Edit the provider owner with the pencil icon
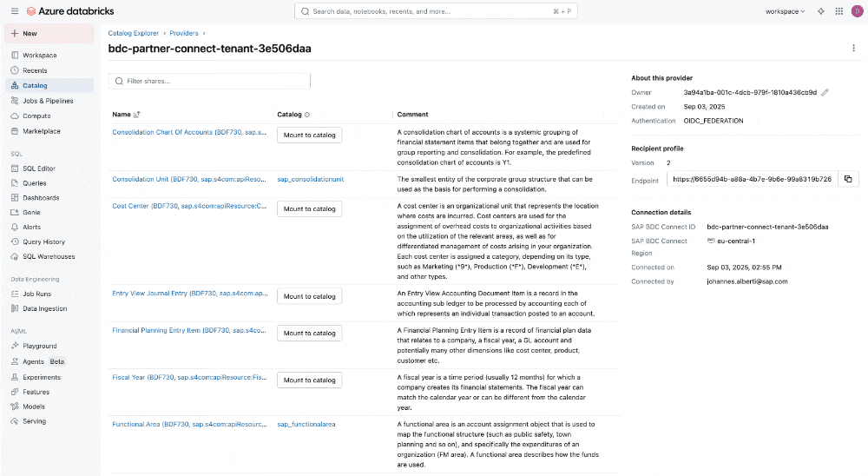The height and width of the screenshot is (476, 868). 825,92
